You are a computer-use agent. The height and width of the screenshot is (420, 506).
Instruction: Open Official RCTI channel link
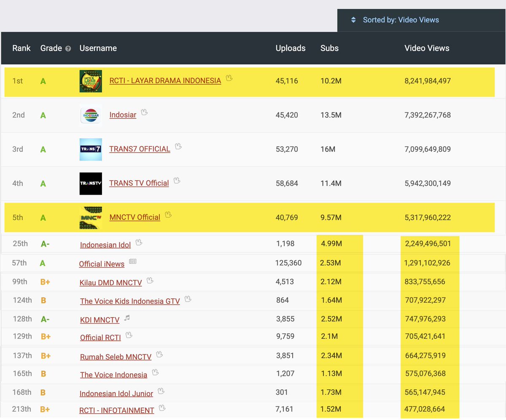[100, 337]
